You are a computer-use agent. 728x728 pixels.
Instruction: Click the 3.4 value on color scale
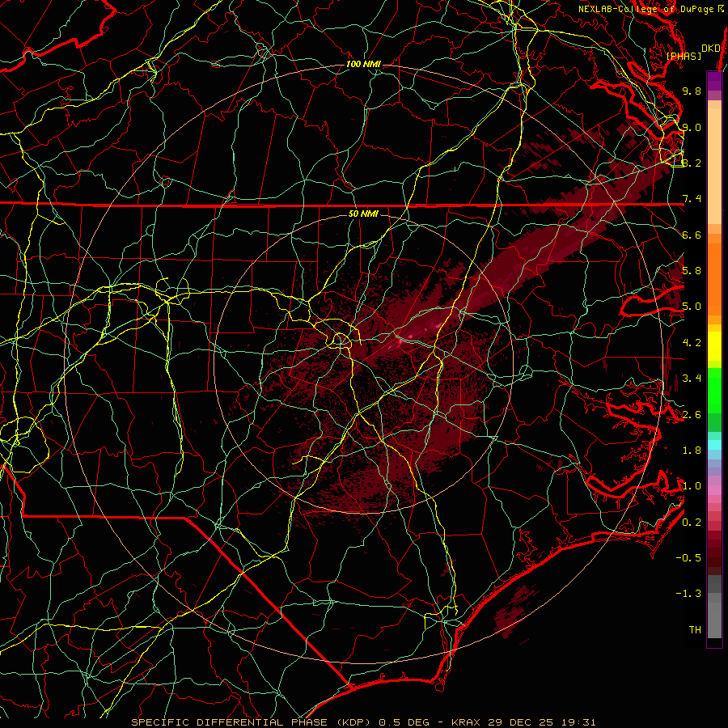point(692,379)
